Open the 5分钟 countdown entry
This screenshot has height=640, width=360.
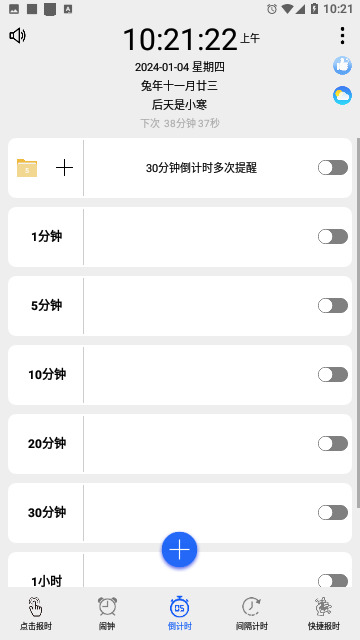[180, 306]
